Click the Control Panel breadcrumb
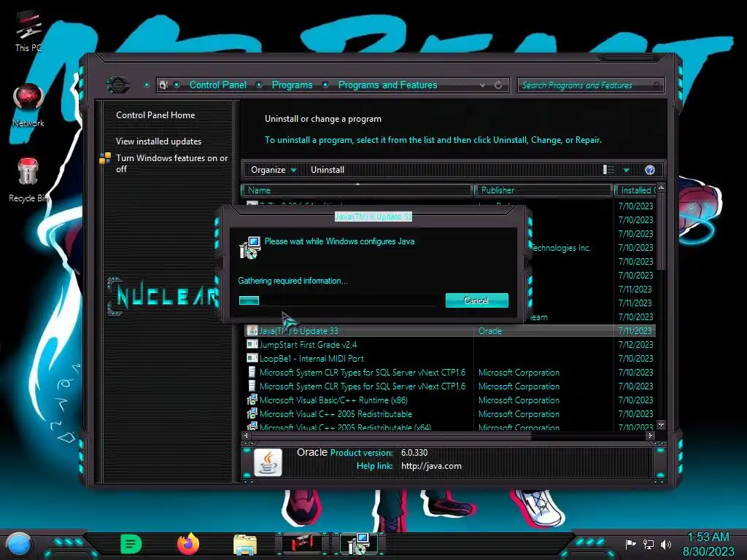This screenshot has height=560, width=747. 217,85
